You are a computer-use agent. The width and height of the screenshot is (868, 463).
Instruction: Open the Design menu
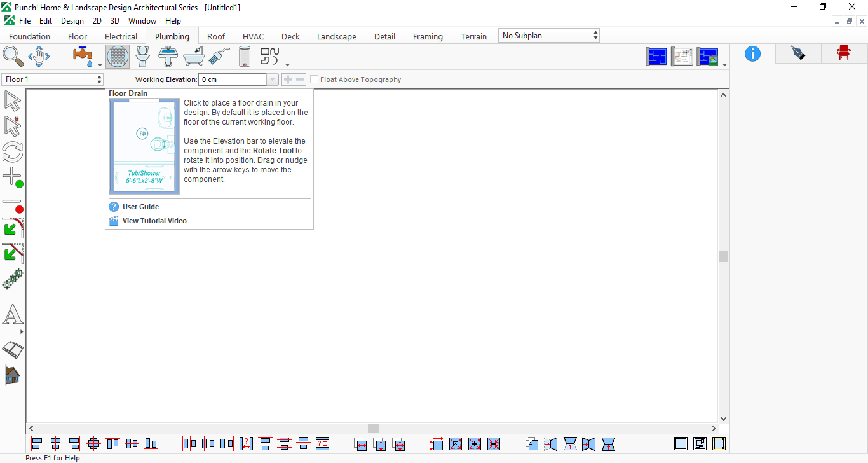tap(72, 21)
